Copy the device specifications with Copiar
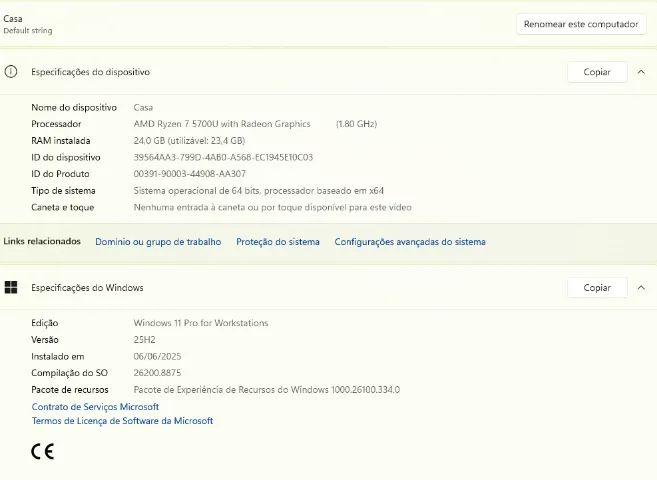This screenshot has height=480, width=657. point(597,72)
